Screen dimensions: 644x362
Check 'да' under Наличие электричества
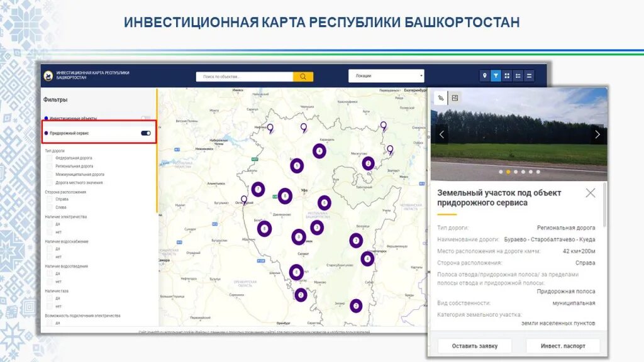tap(49, 224)
